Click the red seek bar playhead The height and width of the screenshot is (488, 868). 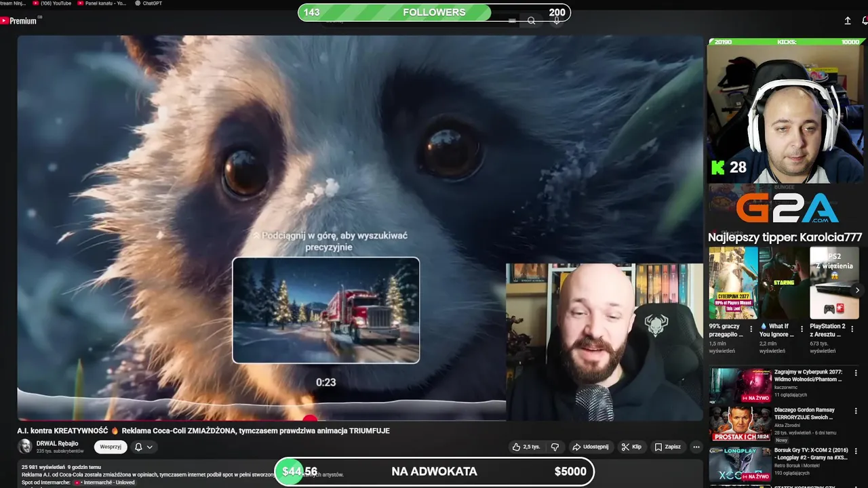pyautogui.click(x=310, y=419)
